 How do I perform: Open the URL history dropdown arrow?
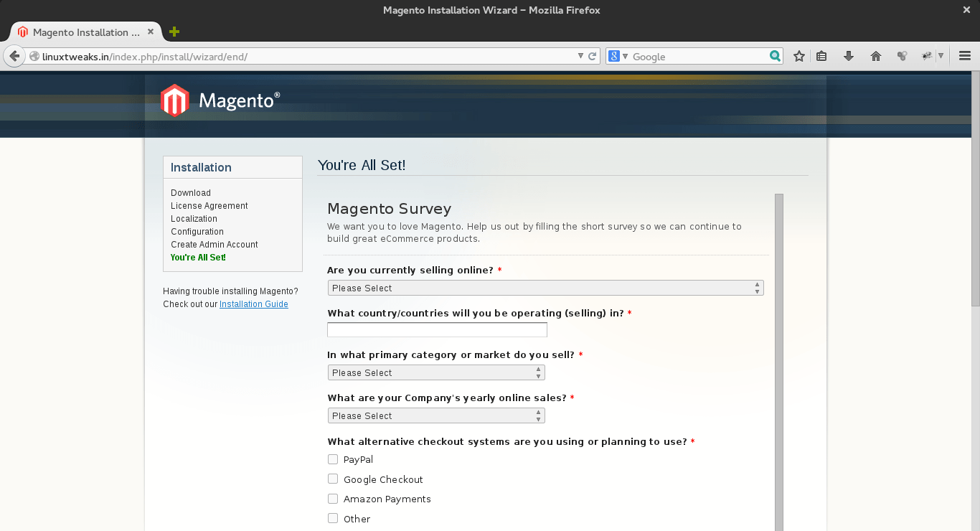[581, 56]
